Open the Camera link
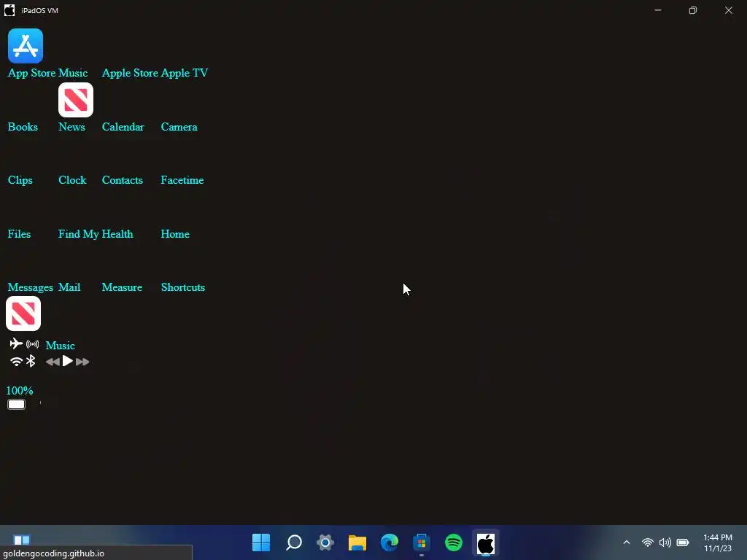This screenshot has height=560, width=747. coord(179,127)
